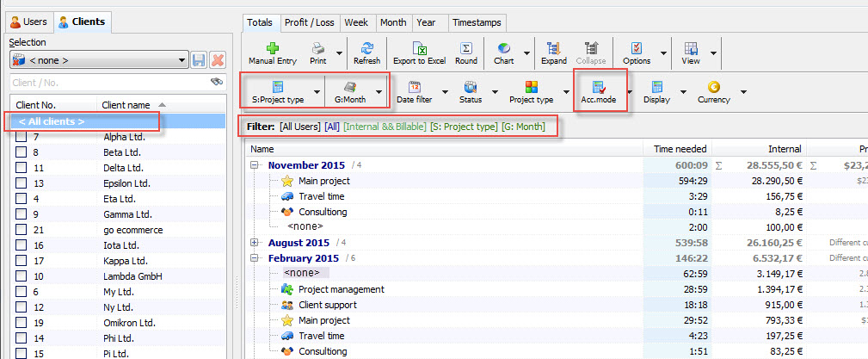Click the [Internal && Billable] filter link
Image resolution: width=868 pixels, height=359 pixels.
[385, 127]
